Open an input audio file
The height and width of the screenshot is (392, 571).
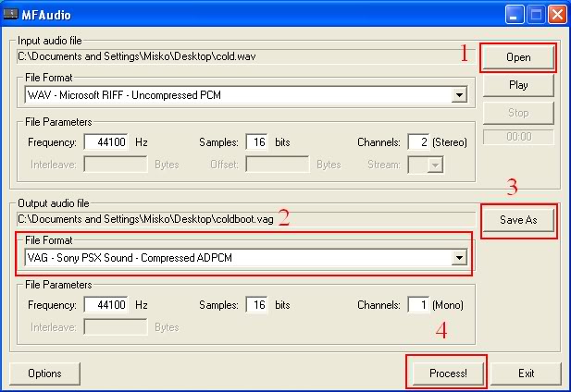point(518,57)
